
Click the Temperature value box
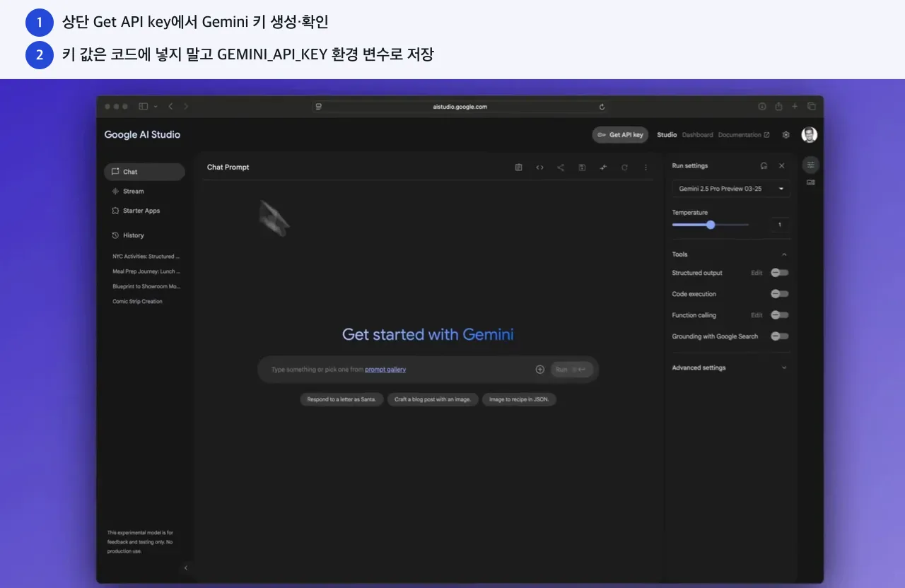coord(780,225)
